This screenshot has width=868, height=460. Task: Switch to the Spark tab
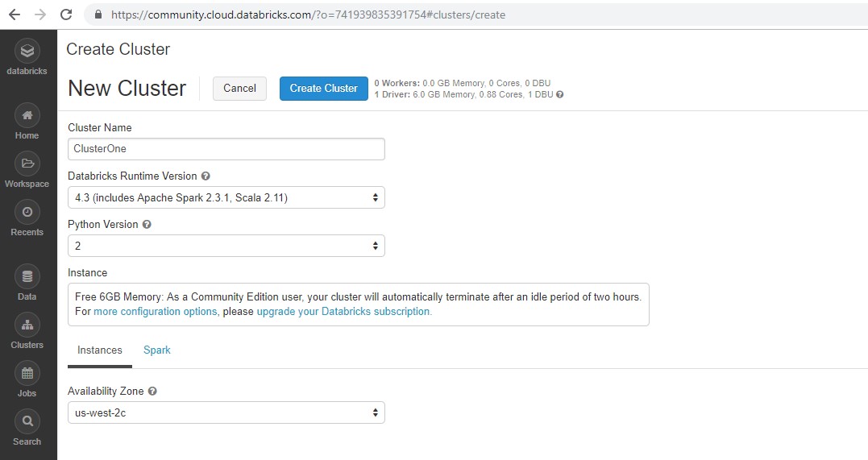[x=156, y=350]
